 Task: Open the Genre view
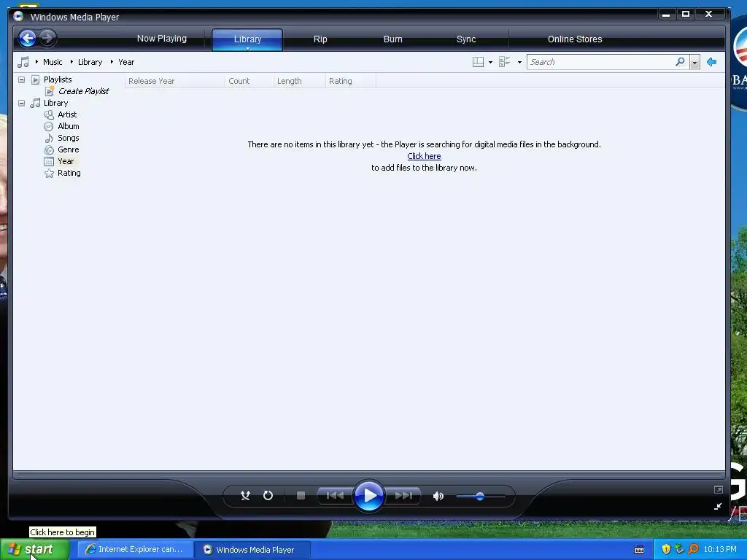pyautogui.click(x=69, y=149)
